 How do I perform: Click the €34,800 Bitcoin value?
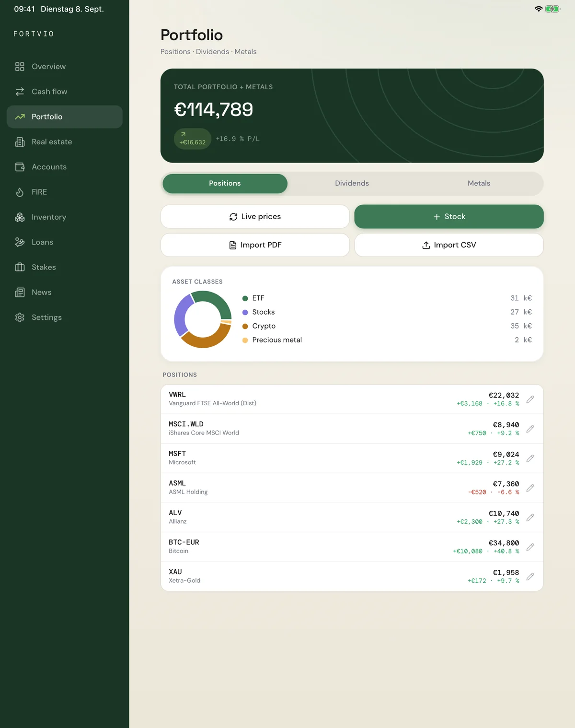click(x=504, y=543)
